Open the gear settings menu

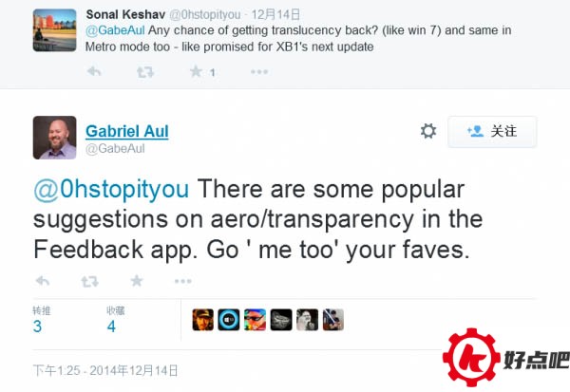428,131
